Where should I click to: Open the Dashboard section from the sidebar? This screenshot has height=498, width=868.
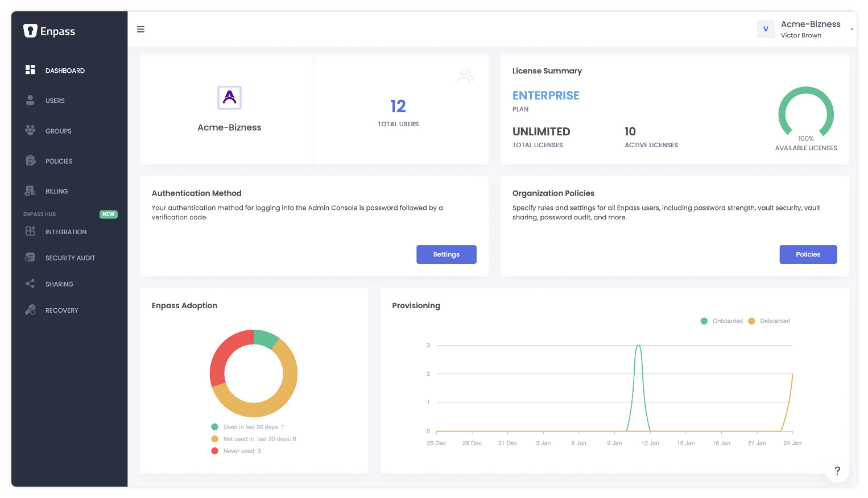[30, 70]
